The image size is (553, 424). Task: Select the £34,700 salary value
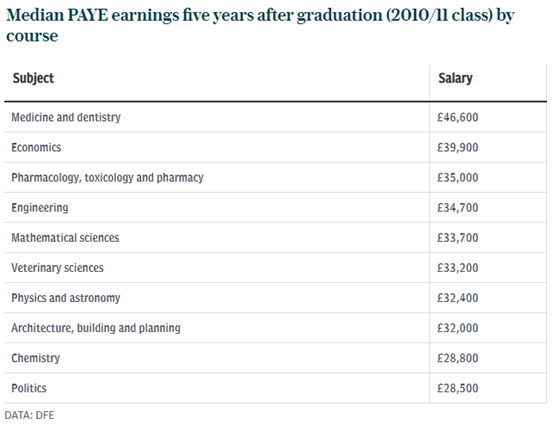[457, 207]
